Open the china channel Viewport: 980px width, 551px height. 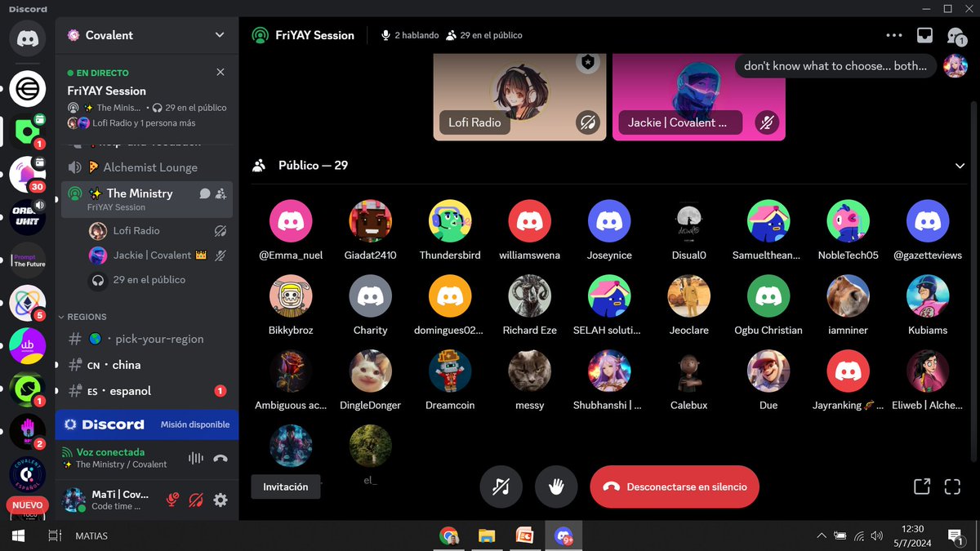click(x=147, y=365)
